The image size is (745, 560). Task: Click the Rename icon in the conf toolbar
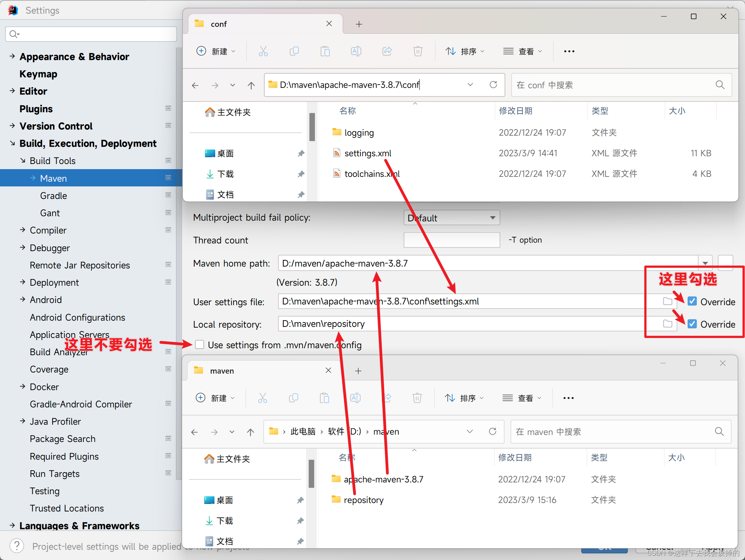(x=355, y=51)
